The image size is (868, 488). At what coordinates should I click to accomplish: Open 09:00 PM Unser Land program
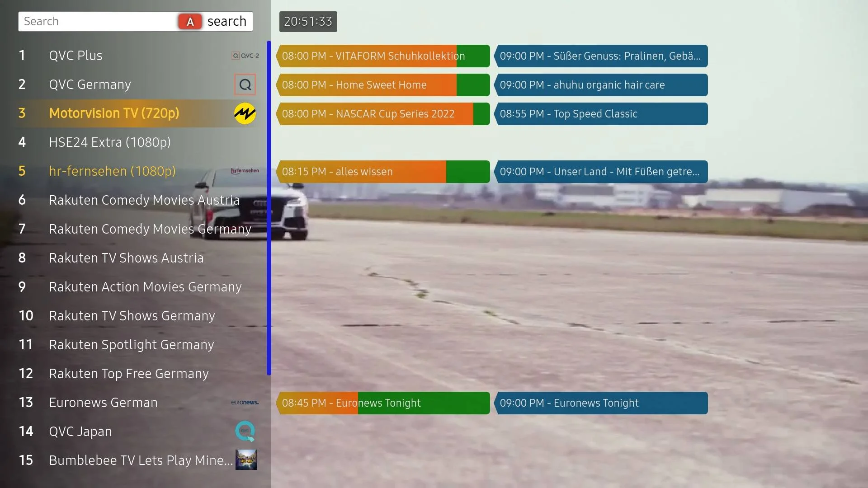pyautogui.click(x=601, y=172)
